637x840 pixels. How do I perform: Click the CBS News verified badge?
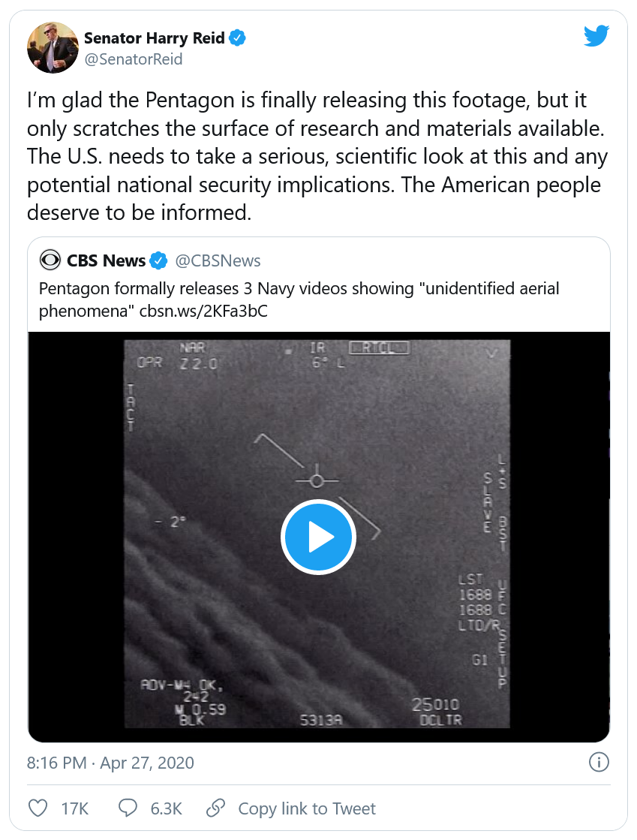click(x=159, y=260)
